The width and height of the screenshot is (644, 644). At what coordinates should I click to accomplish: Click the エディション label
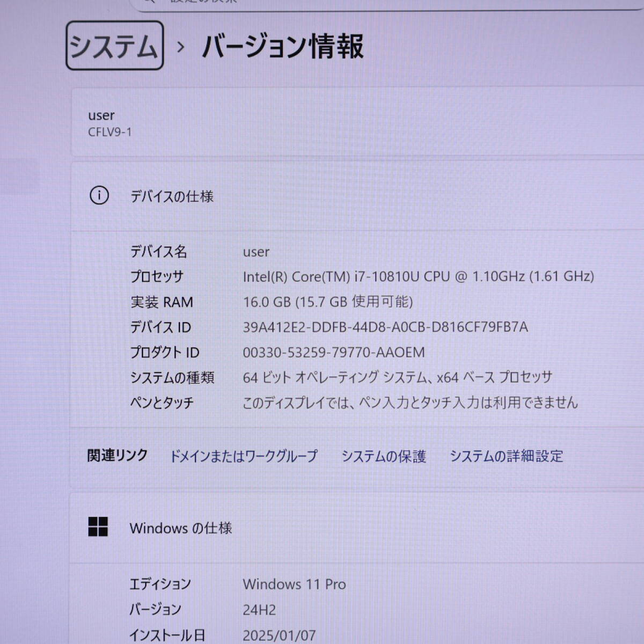[x=160, y=584]
